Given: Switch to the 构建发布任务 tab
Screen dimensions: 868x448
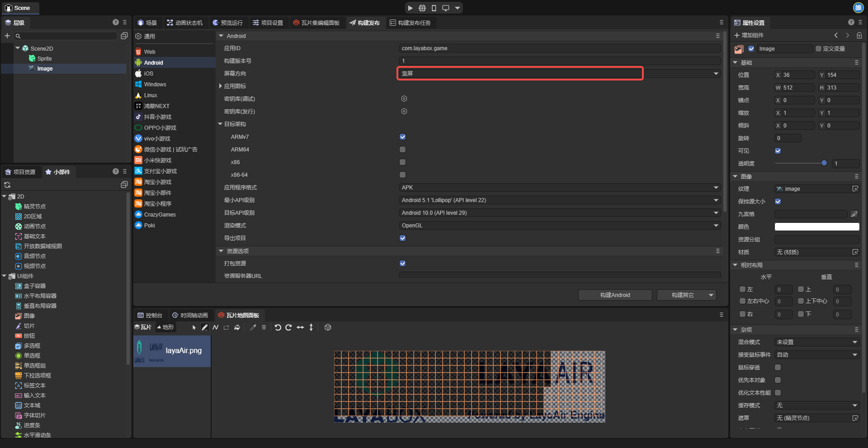Looking at the screenshot, I should click(410, 23).
